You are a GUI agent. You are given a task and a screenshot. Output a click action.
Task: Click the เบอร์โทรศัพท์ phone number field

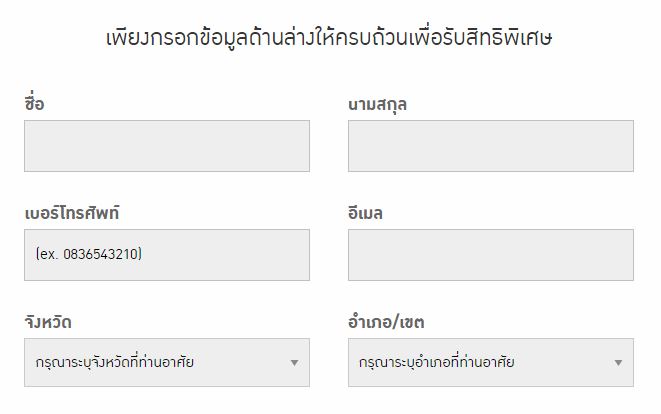tap(167, 255)
